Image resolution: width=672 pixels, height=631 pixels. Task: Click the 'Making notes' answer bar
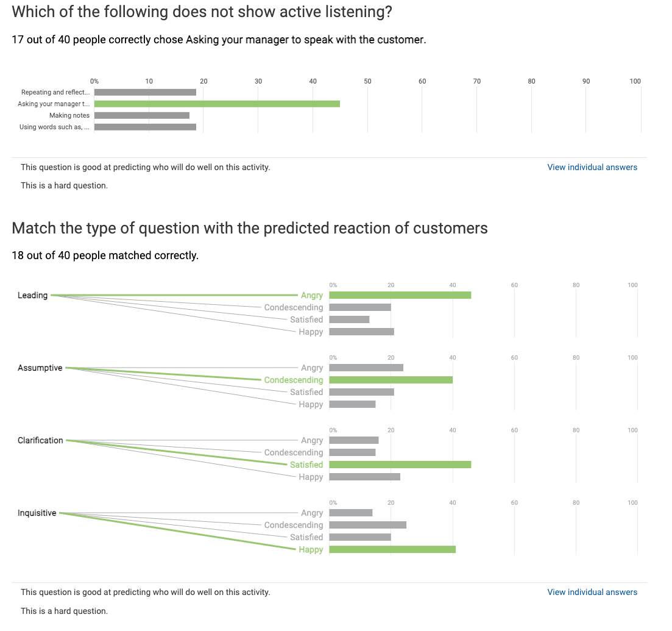click(143, 115)
